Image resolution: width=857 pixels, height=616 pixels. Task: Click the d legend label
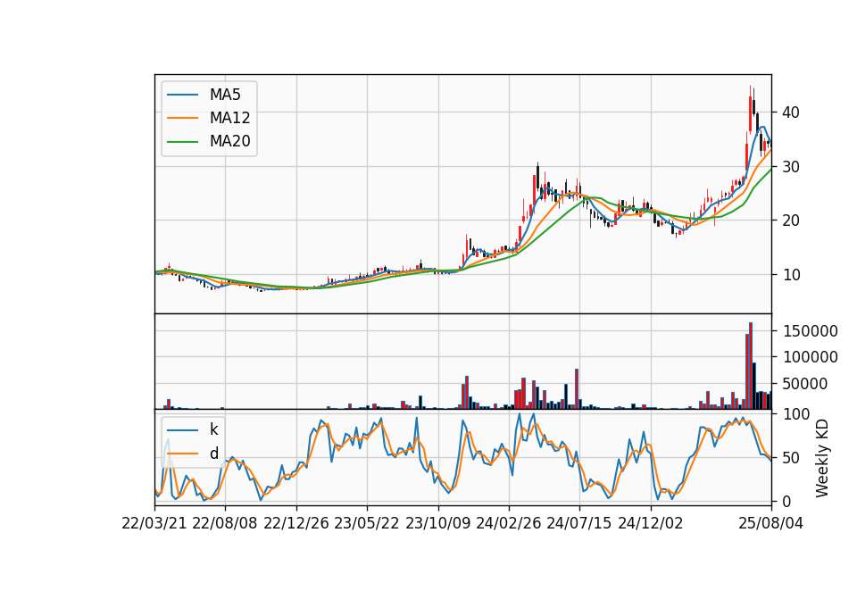click(x=214, y=454)
